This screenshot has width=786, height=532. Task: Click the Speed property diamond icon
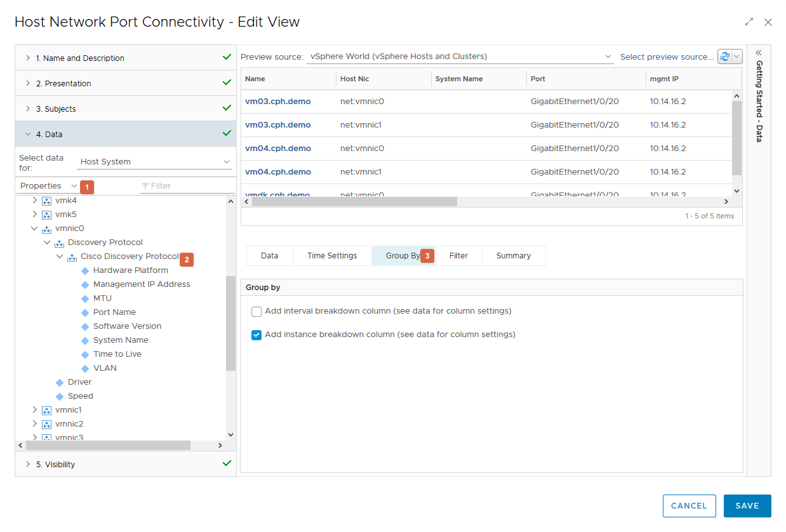(x=60, y=396)
